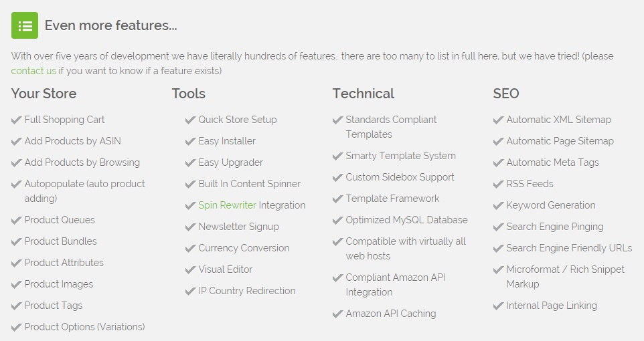The width and height of the screenshot is (644, 341).
Task: Follow the Spin Rewriter link
Action: [x=227, y=205]
